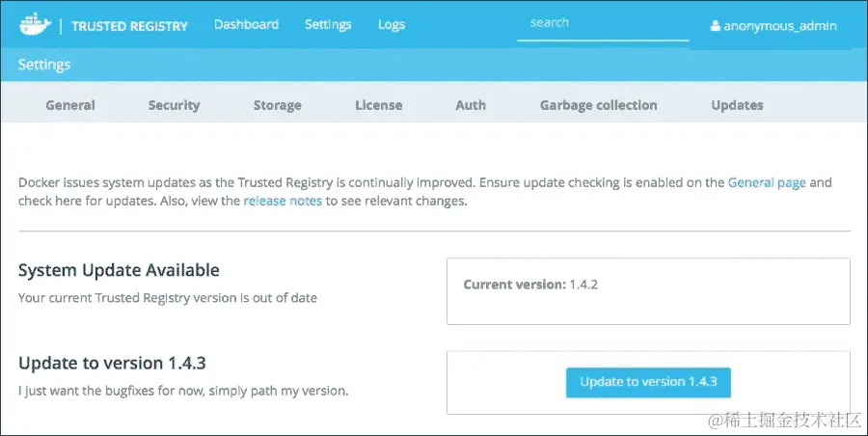The height and width of the screenshot is (436, 868).
Task: Switch to the Garbage collection tab
Action: (598, 105)
